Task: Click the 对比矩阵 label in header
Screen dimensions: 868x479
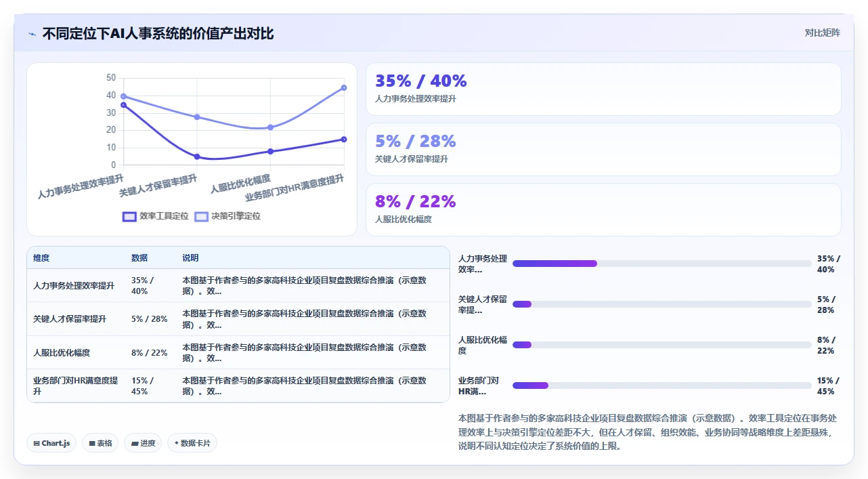Action: coord(822,33)
